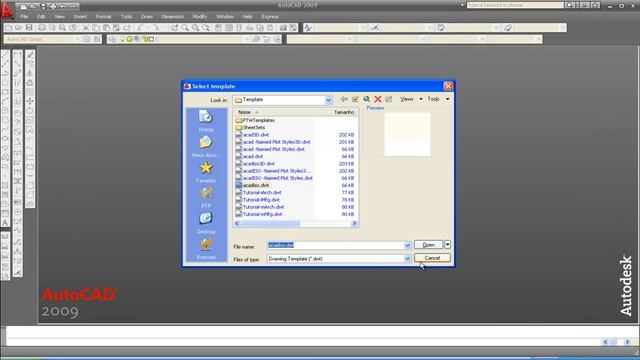
Task: Select acadiso.dwt highlighted file
Action: pos(252,185)
